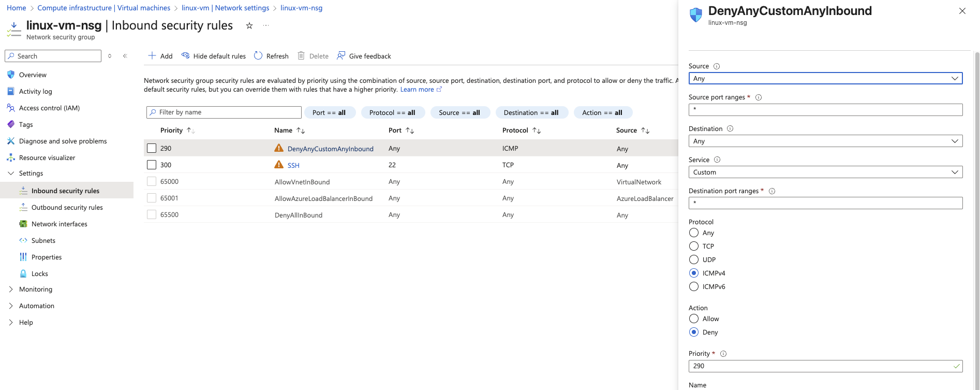The width and height of the screenshot is (980, 390).
Task: Open the Service dropdown set to Custom
Action: click(x=825, y=172)
